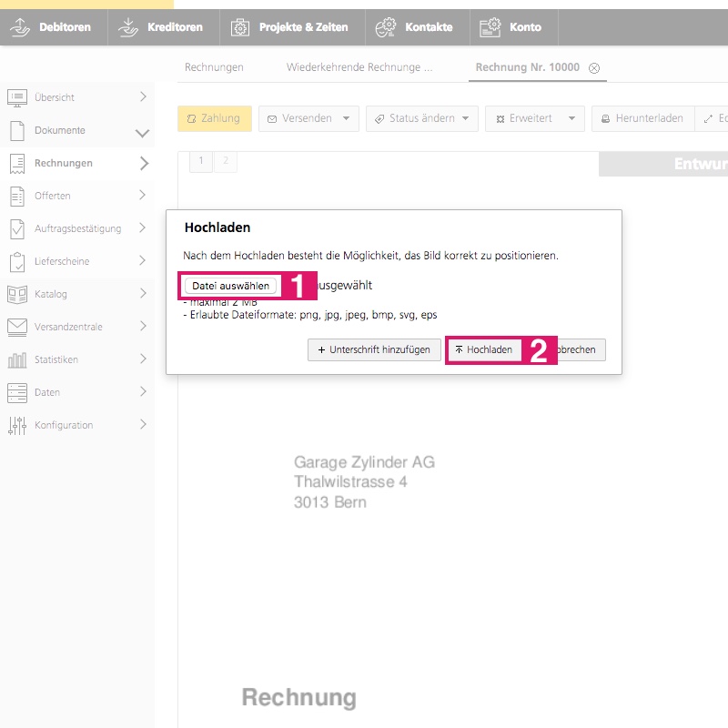Viewport: 728px width, 728px height.
Task: Click the Konfiguration sliders icon
Action: coord(16,425)
